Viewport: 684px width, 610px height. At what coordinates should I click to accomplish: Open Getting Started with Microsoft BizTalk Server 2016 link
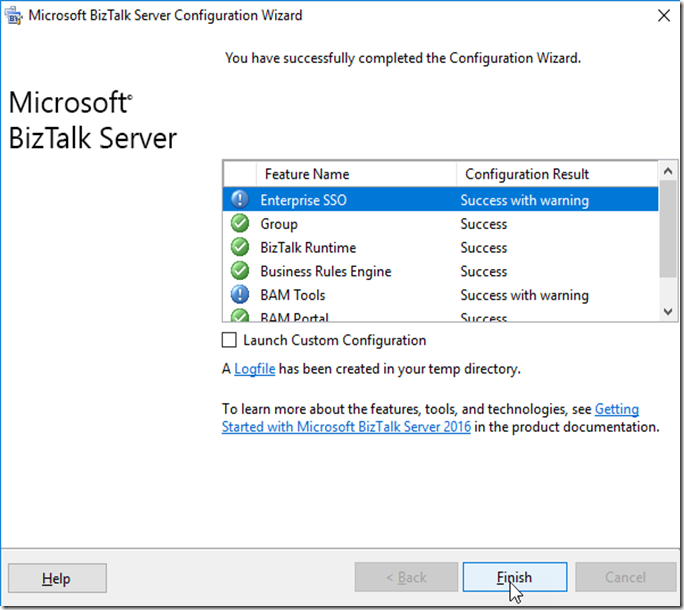click(346, 427)
